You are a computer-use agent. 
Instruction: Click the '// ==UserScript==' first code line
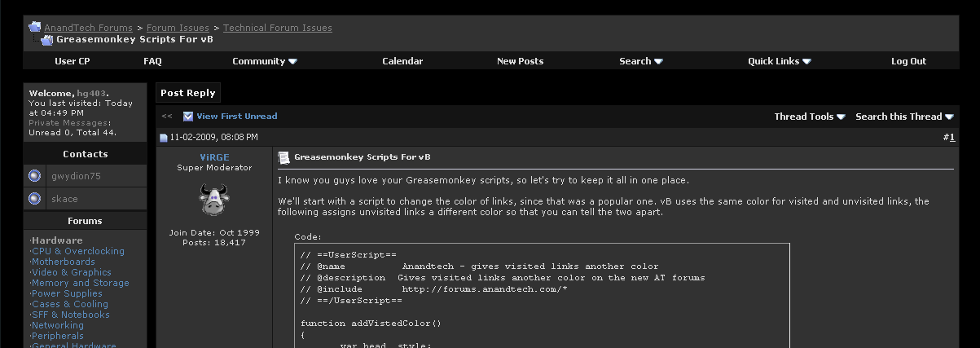(x=349, y=254)
